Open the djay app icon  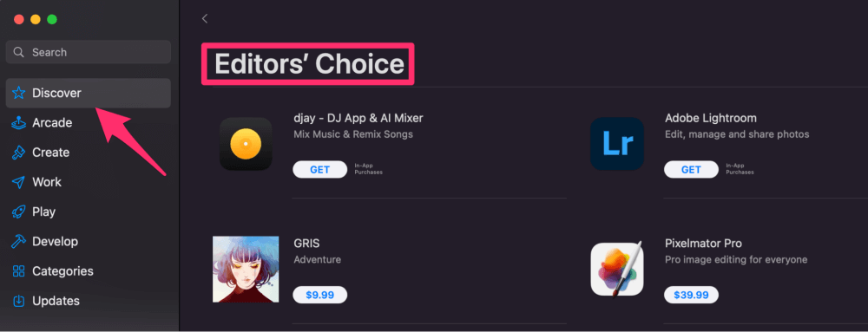(246, 144)
